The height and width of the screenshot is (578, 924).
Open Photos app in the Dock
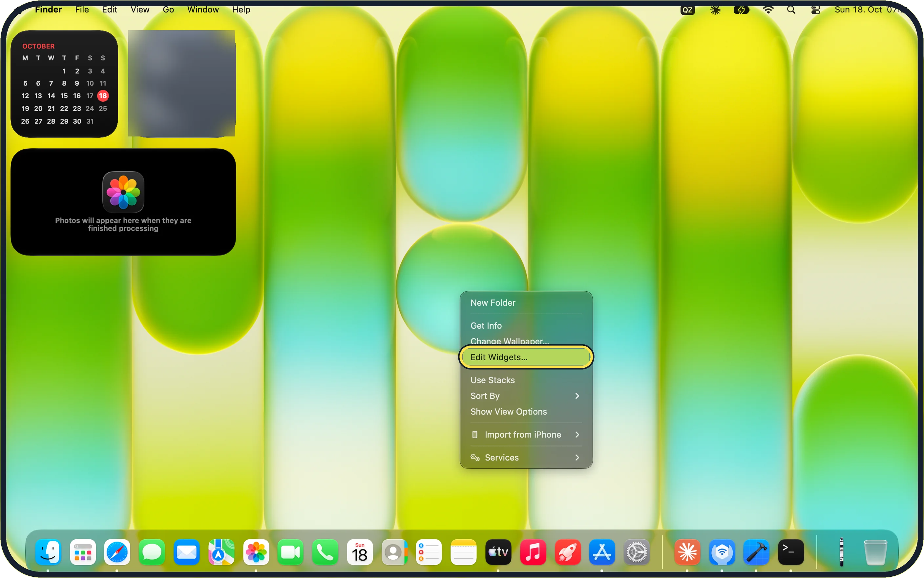click(256, 552)
